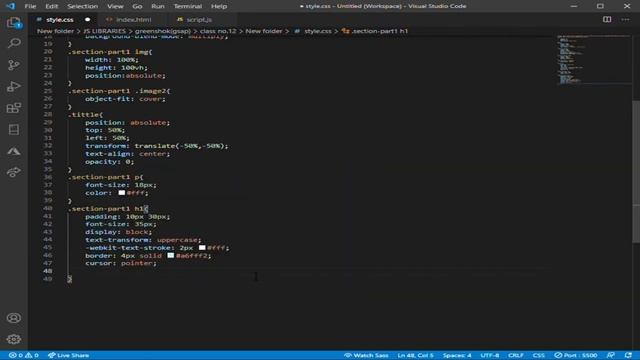The image size is (640, 360).
Task: Click the unsaved dot on style.css tab
Action: [x=87, y=20]
